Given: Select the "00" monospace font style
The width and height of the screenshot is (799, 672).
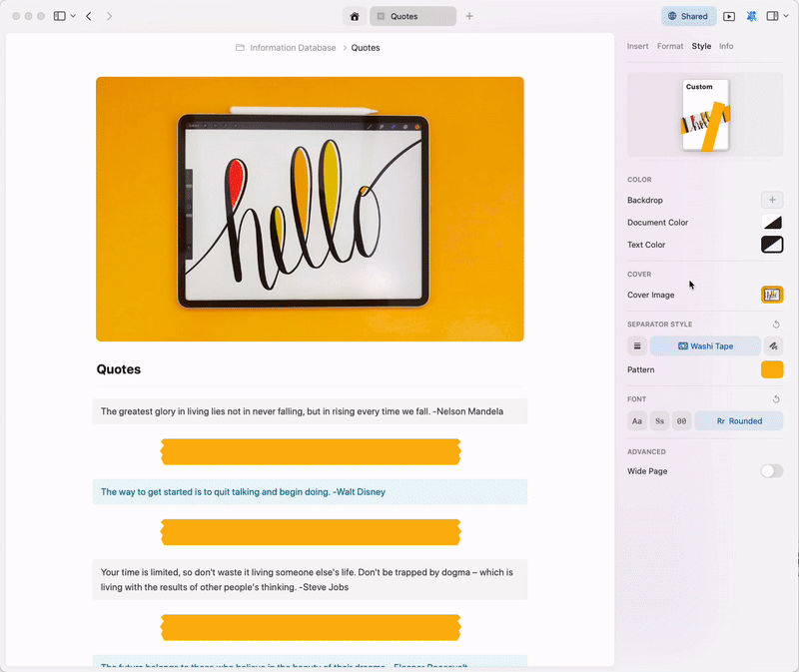Looking at the screenshot, I should [681, 420].
